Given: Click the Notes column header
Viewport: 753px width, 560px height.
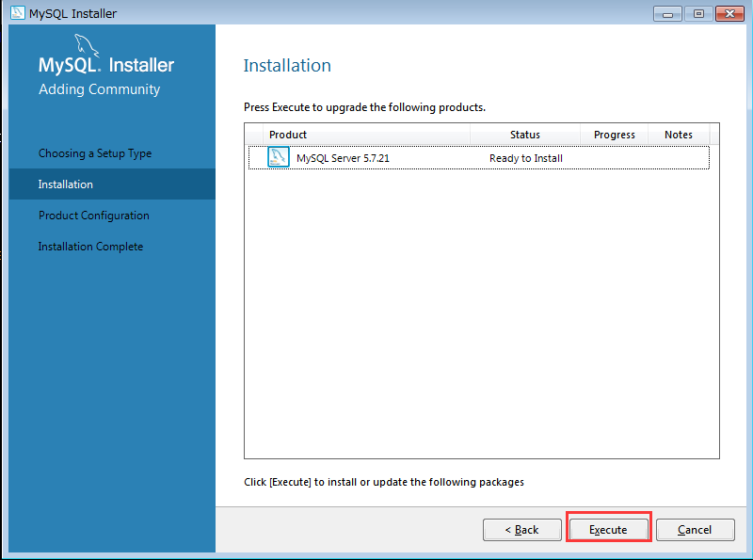Looking at the screenshot, I should pos(679,135).
